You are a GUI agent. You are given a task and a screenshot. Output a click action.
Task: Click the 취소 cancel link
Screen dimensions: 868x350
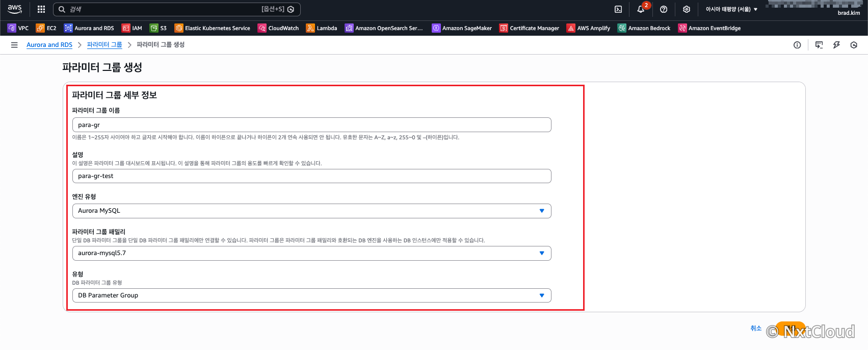point(756,328)
